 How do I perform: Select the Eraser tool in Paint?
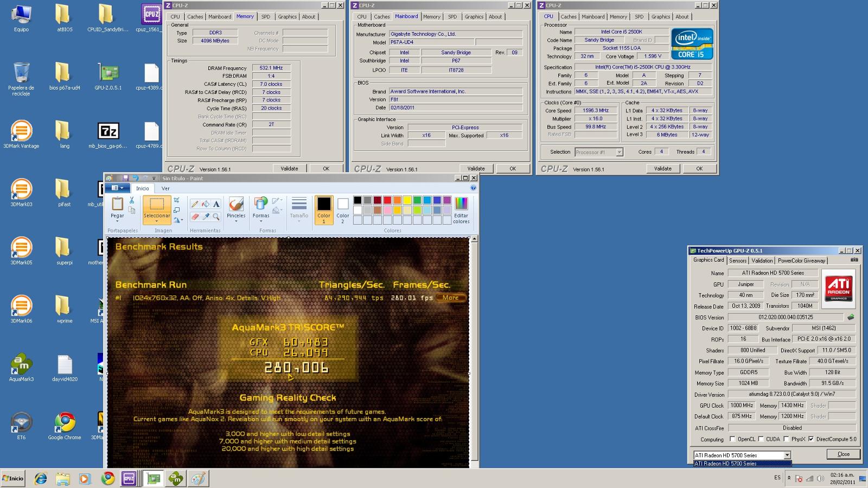(x=195, y=217)
